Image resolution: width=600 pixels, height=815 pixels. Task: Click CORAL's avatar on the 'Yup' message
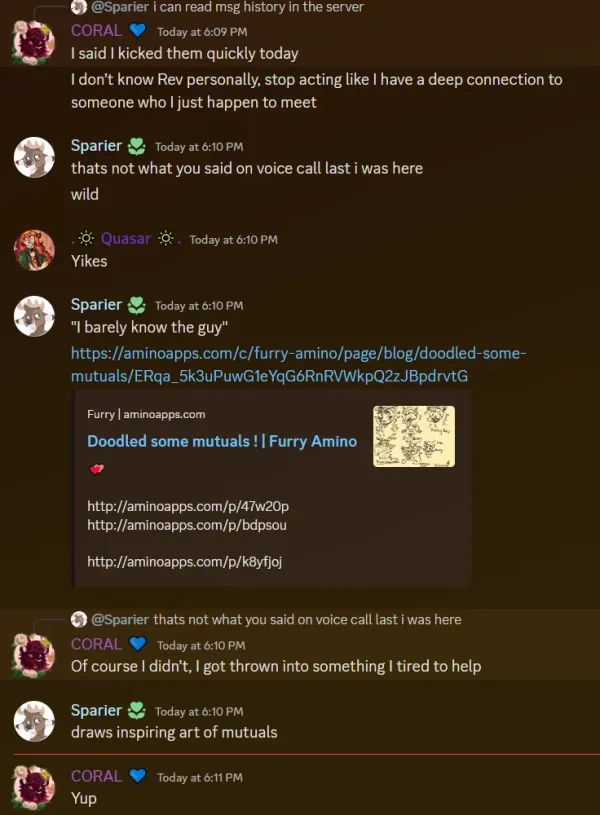[x=34, y=787]
